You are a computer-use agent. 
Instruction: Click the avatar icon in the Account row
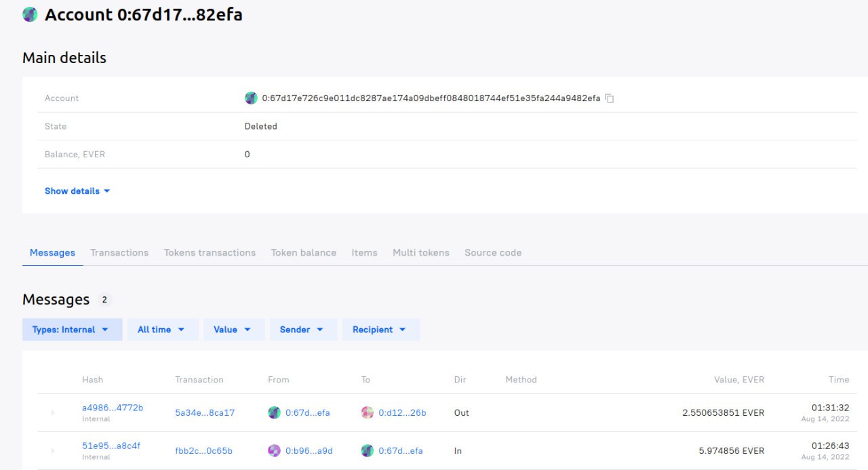[251, 98]
